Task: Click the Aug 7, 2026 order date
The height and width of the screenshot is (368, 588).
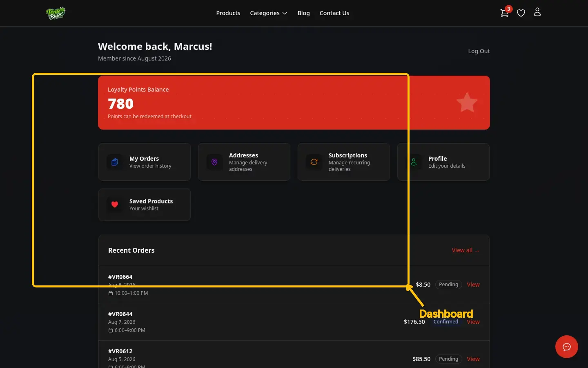Action: [122, 322]
